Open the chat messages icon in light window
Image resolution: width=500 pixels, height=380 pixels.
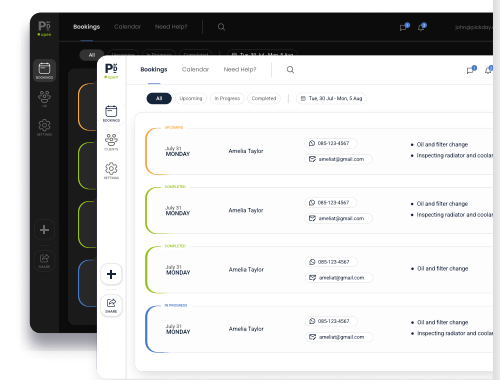pyautogui.click(x=471, y=70)
